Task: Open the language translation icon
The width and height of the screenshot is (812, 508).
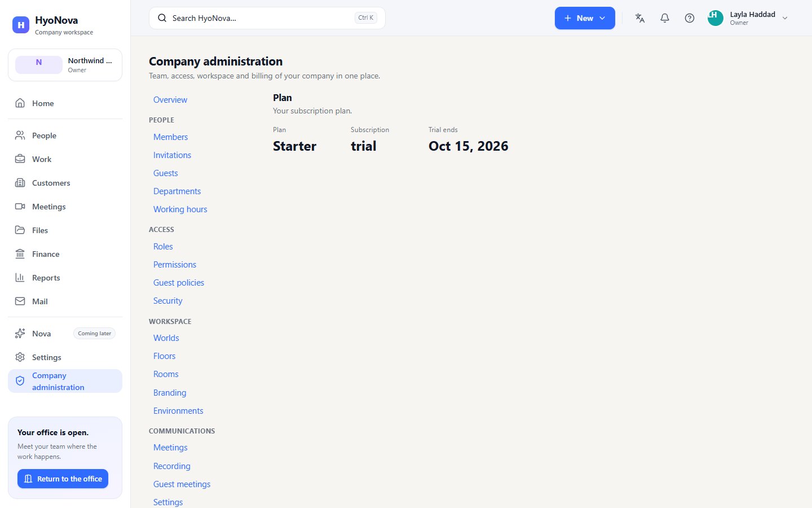Action: [640, 18]
